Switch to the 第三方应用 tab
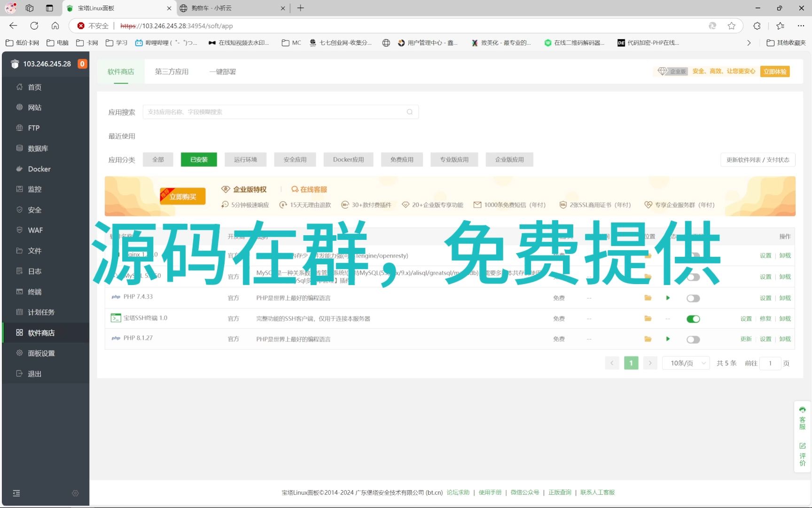This screenshot has height=508, width=812. [x=172, y=71]
